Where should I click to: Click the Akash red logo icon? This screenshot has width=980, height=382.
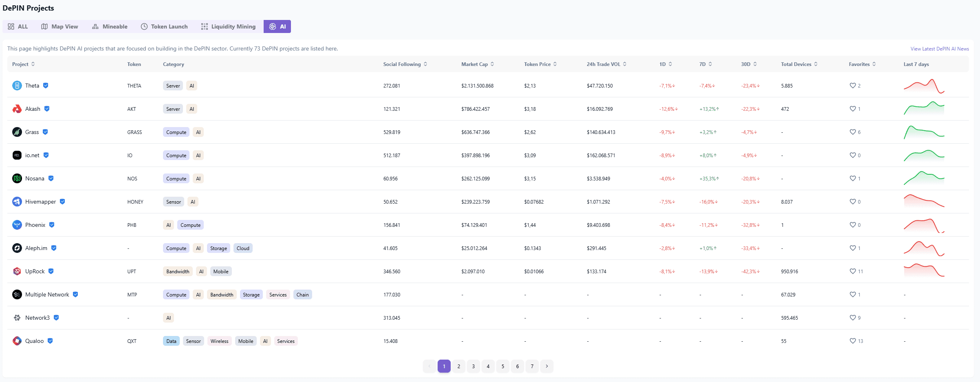tap(17, 109)
